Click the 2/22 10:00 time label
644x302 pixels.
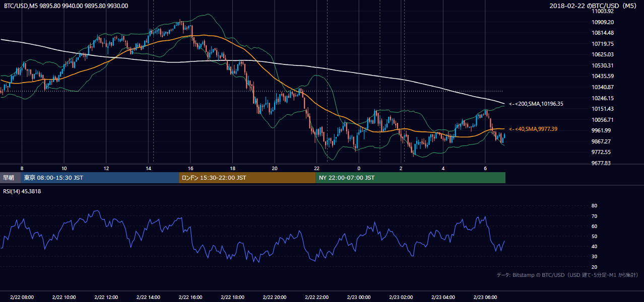pos(64,297)
